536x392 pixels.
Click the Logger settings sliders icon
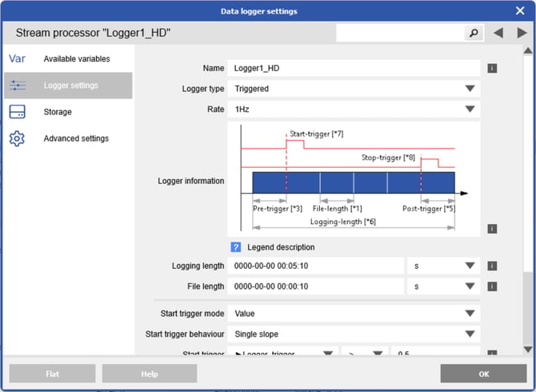[17, 85]
